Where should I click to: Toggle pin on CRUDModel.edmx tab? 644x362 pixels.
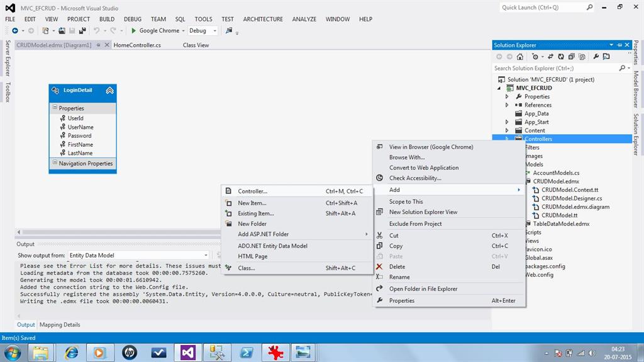point(99,45)
